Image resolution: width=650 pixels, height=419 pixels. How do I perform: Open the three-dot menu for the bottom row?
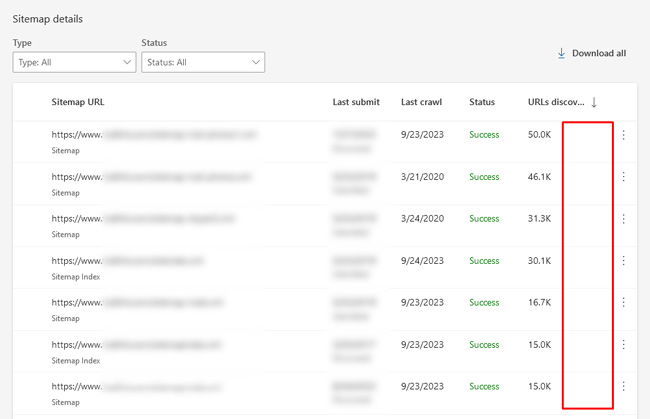point(623,386)
